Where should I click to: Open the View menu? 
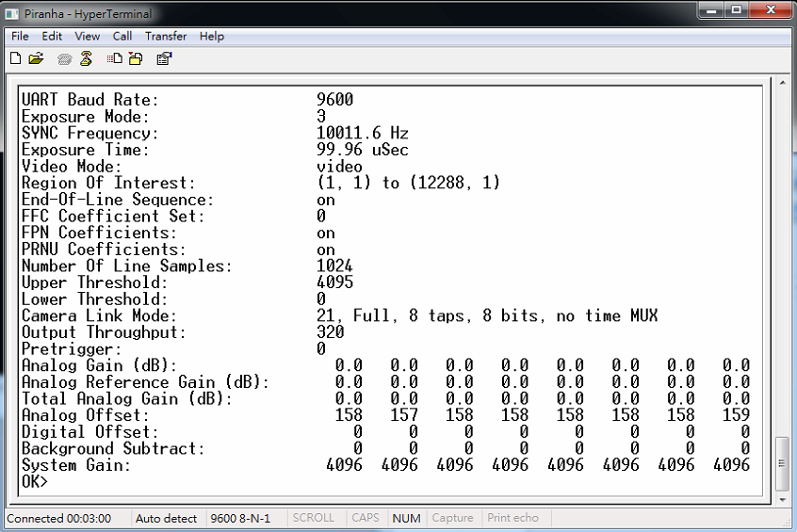[x=88, y=36]
